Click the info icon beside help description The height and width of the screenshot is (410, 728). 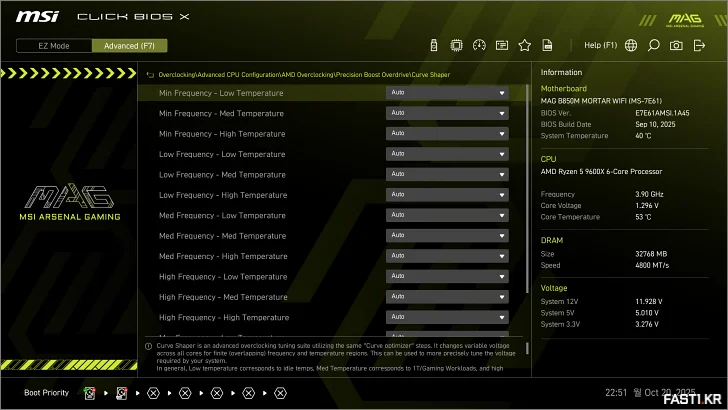(x=149, y=346)
